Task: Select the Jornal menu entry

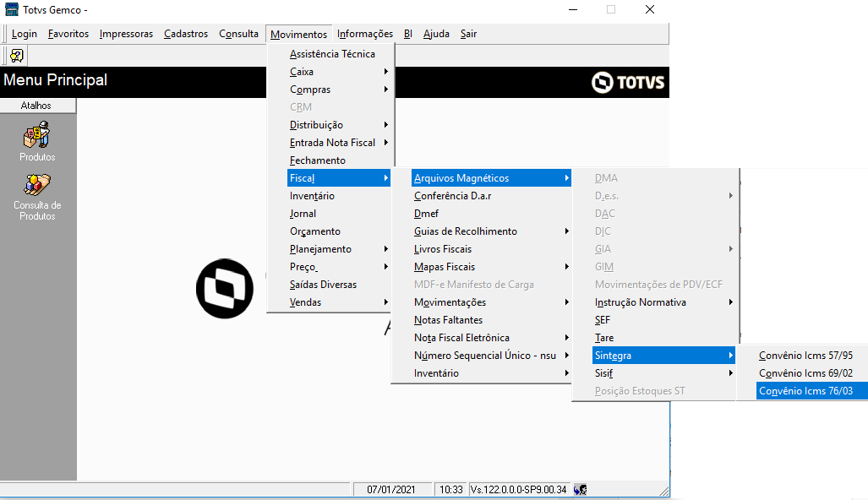Action: pyautogui.click(x=339, y=213)
